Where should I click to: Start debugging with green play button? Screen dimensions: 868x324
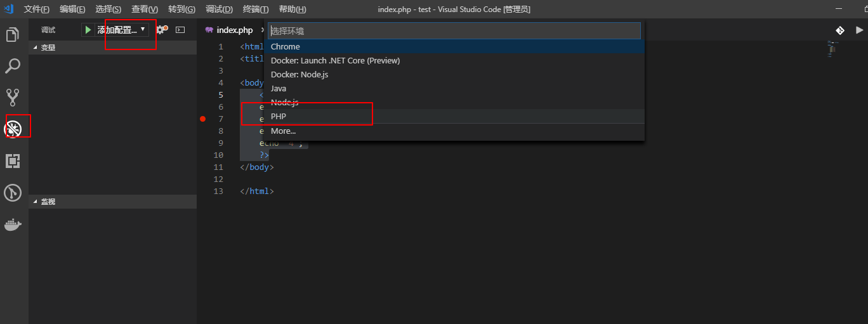tap(88, 30)
